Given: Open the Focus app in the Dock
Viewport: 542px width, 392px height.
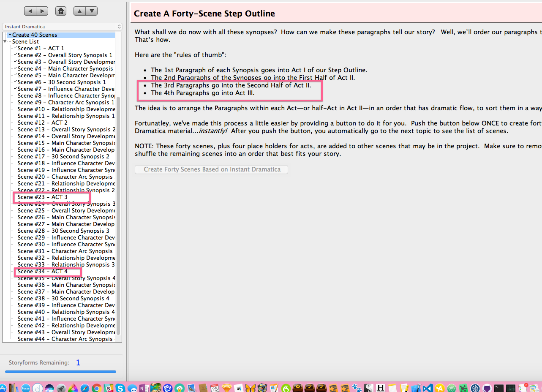Looking at the screenshot, I should pos(25,388).
